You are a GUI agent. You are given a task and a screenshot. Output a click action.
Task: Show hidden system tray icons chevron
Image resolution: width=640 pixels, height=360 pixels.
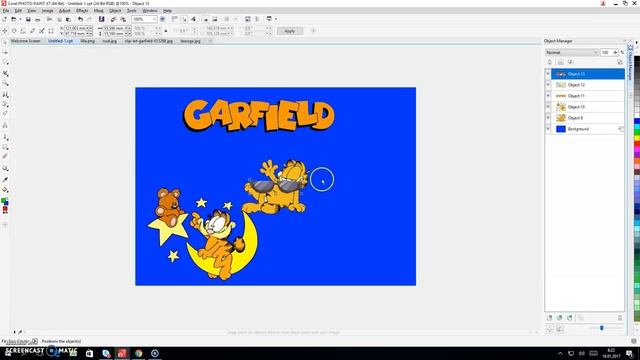click(x=560, y=353)
